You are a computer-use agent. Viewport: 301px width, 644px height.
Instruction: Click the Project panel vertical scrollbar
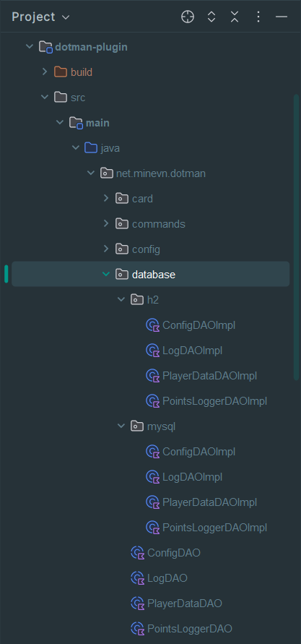click(x=296, y=237)
